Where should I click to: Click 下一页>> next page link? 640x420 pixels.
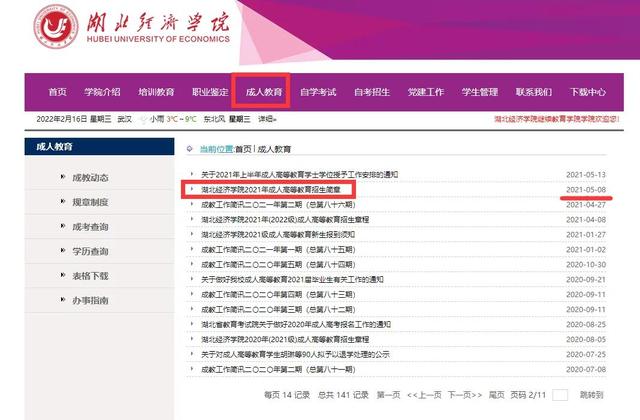(x=465, y=395)
